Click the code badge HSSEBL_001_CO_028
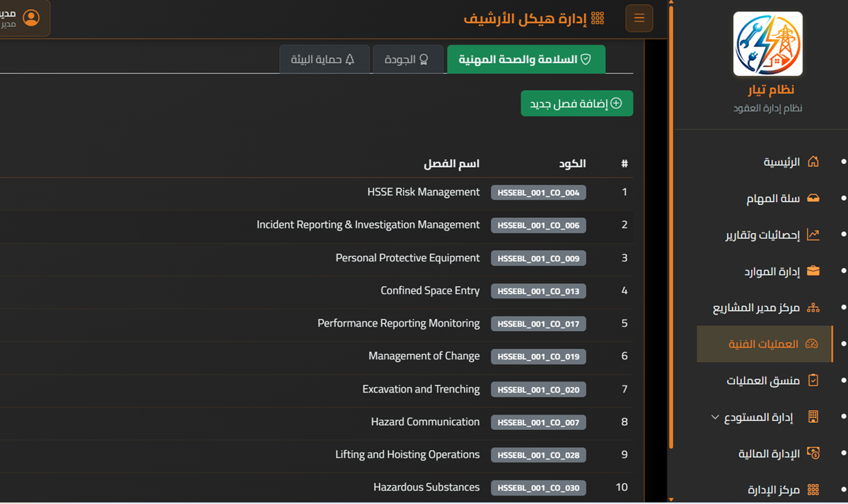Screen dimensions: 848x504 (539, 455)
